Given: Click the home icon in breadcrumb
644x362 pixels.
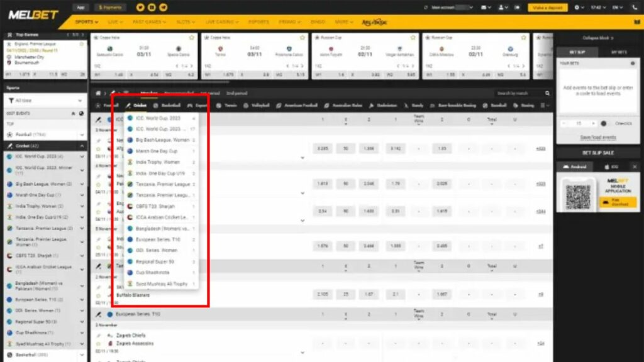Looking at the screenshot, I should [98, 93].
